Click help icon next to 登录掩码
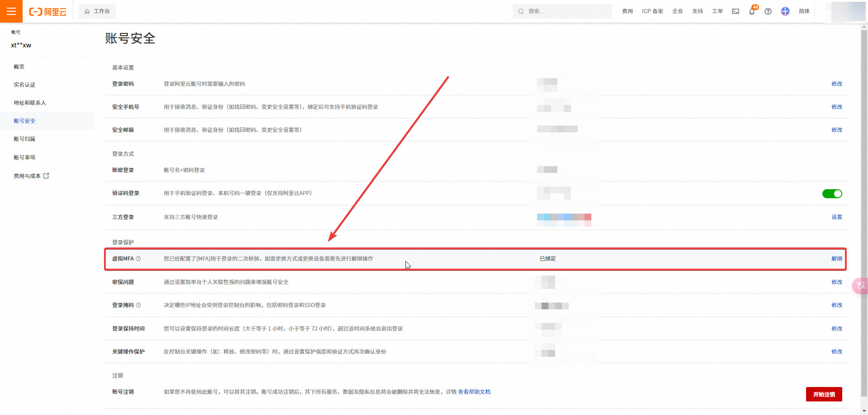Screen dimensions: 868x415 138,305
